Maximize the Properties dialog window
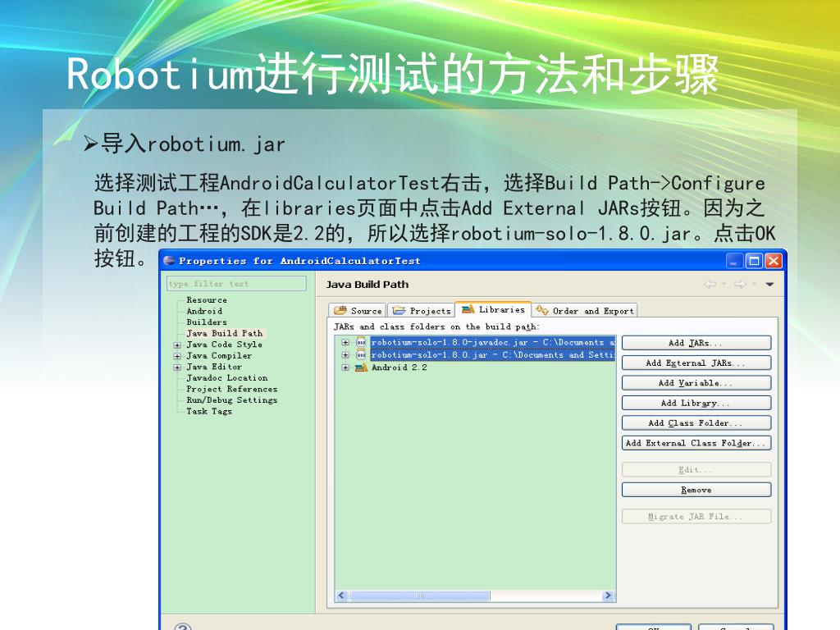840x630 pixels. (754, 261)
